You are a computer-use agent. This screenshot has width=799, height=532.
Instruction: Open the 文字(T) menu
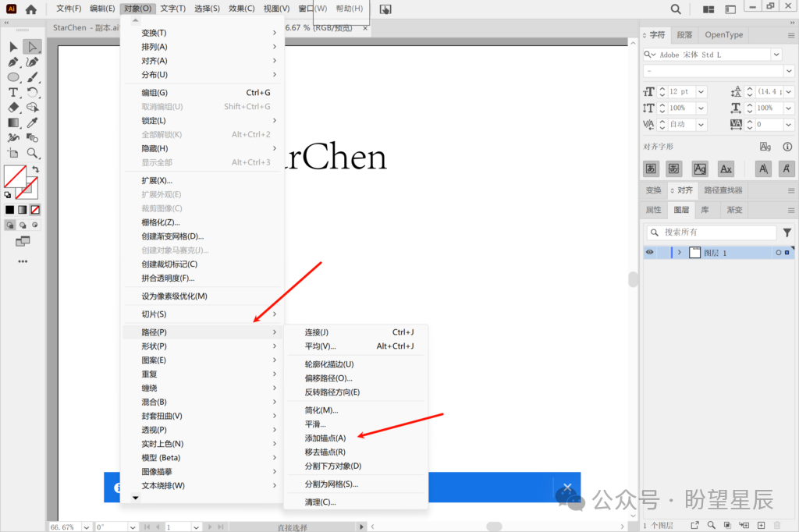pyautogui.click(x=172, y=9)
